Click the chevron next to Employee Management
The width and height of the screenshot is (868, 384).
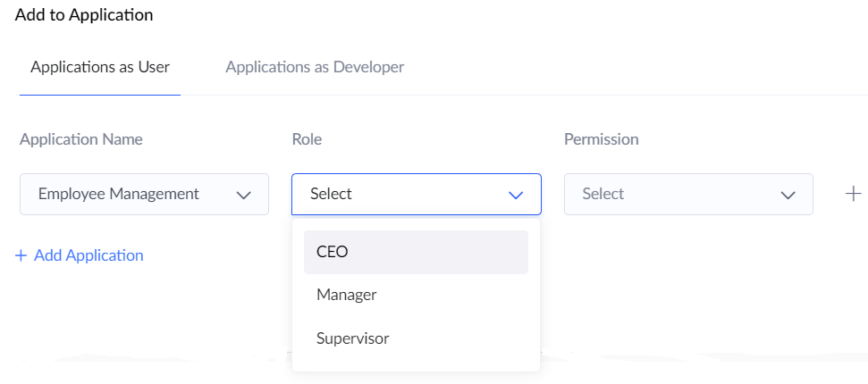(x=243, y=195)
